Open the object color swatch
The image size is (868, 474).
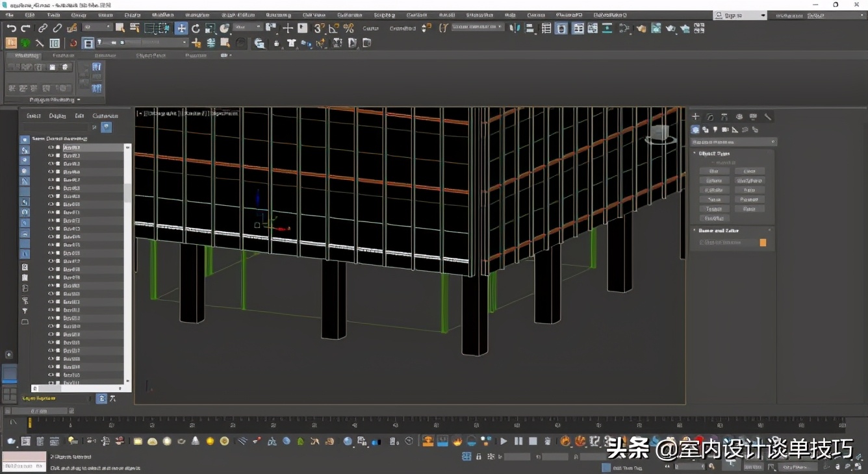point(763,241)
